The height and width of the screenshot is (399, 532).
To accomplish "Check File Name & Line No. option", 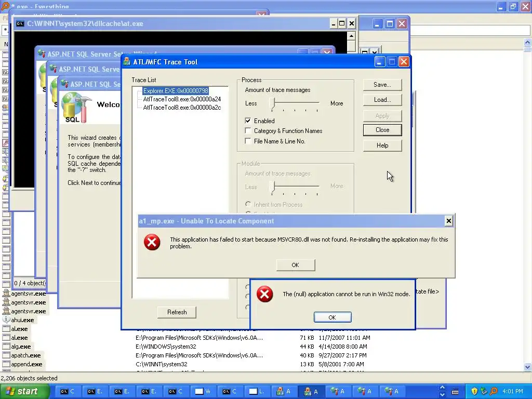I will [248, 141].
